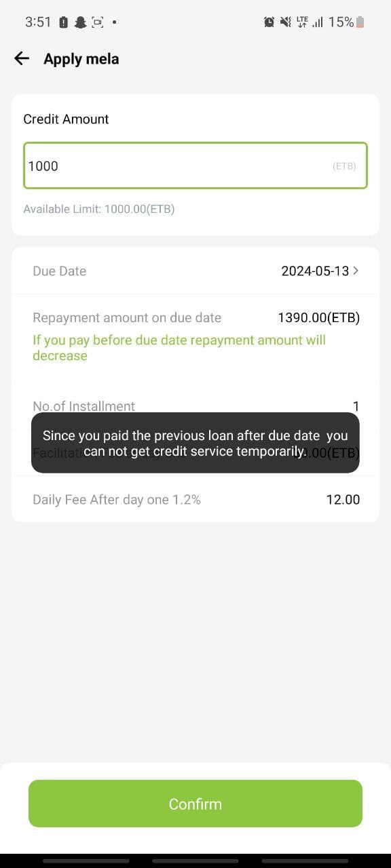Tap the battery alert notification icon
The image size is (391, 868).
[64, 22]
